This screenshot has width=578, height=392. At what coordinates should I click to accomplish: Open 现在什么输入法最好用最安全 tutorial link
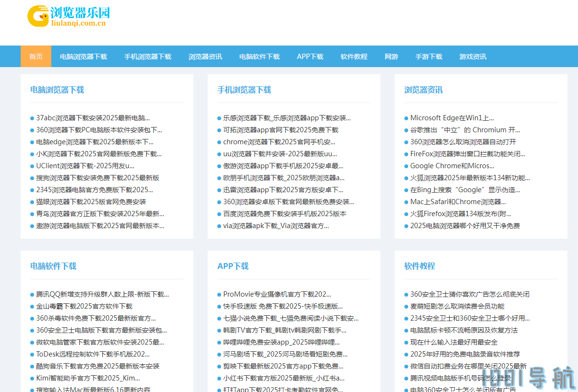[454, 342]
